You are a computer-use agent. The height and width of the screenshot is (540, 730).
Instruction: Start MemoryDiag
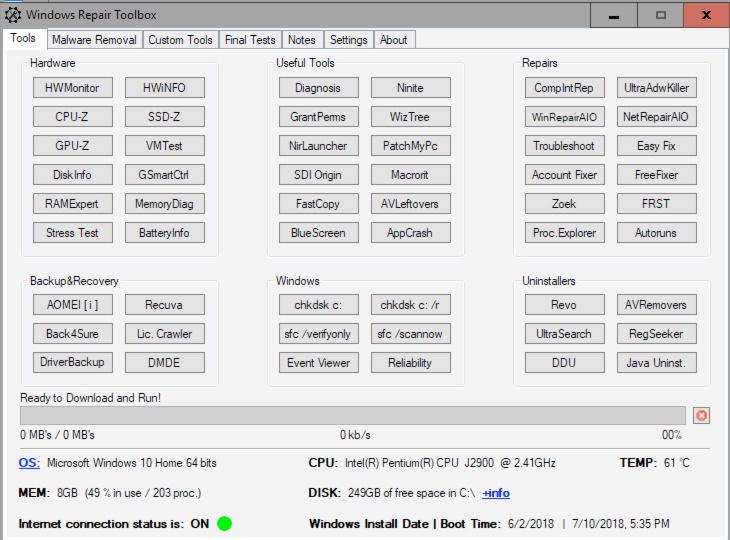click(x=165, y=203)
